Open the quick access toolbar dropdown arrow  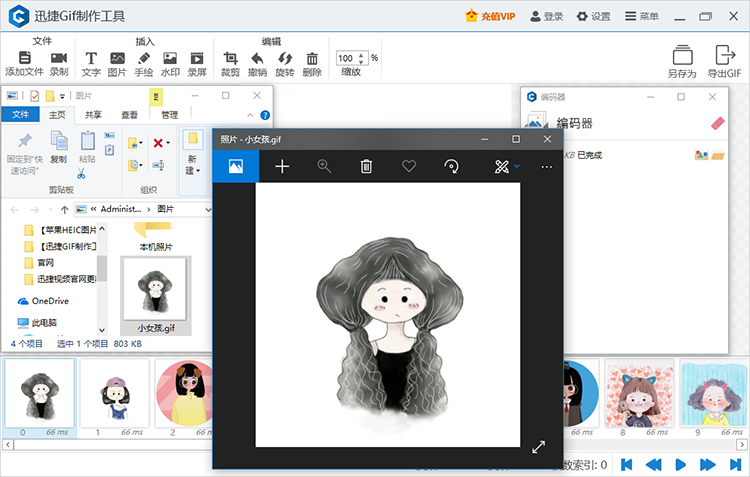[62, 96]
